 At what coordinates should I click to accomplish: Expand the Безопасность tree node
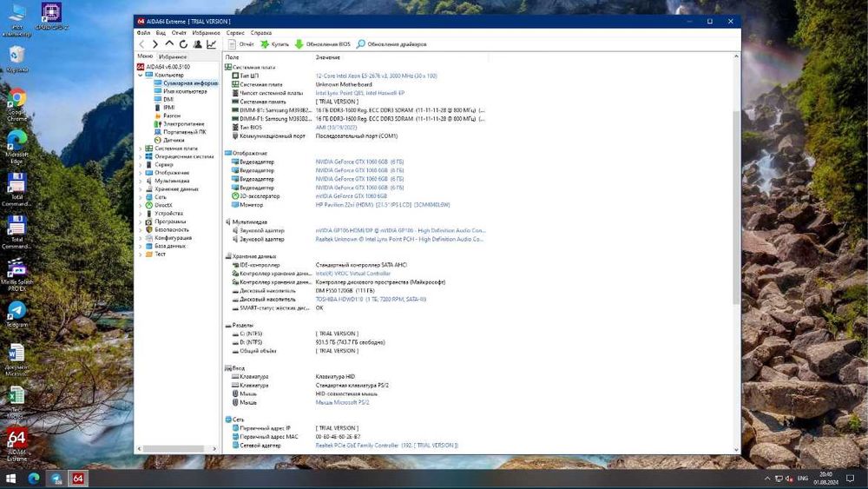[x=140, y=230]
